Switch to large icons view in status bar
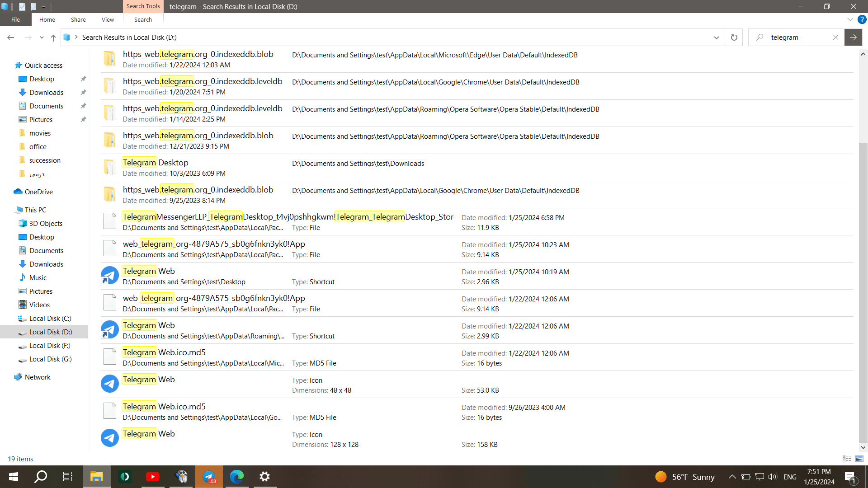Image resolution: width=868 pixels, height=488 pixels. (859, 459)
